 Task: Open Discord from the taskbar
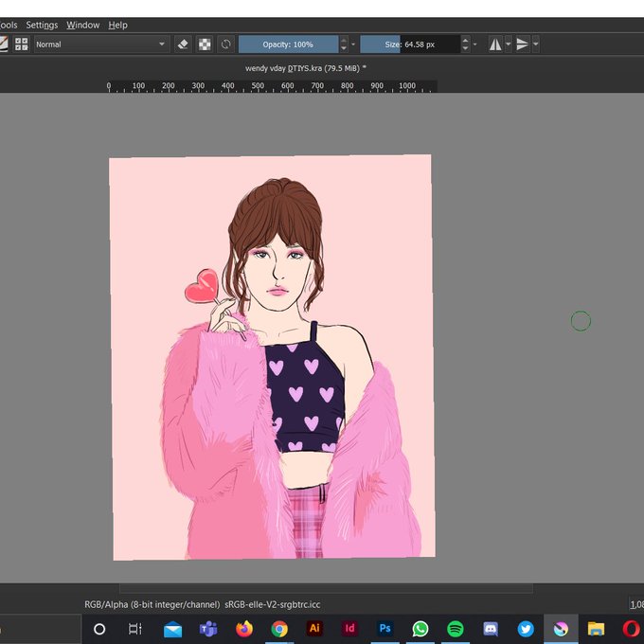491,628
